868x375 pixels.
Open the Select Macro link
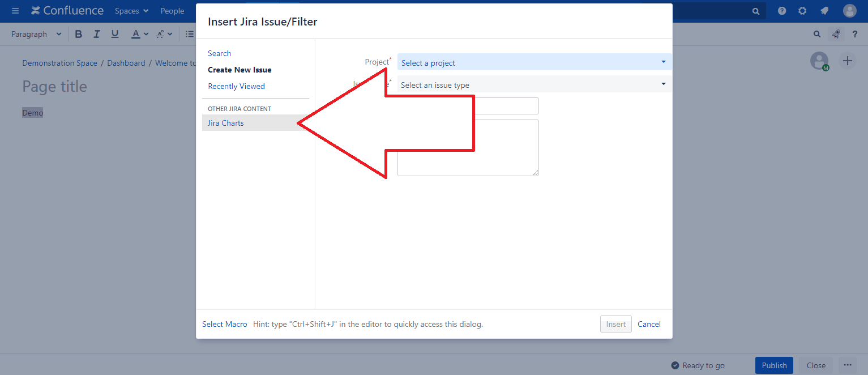pos(224,323)
